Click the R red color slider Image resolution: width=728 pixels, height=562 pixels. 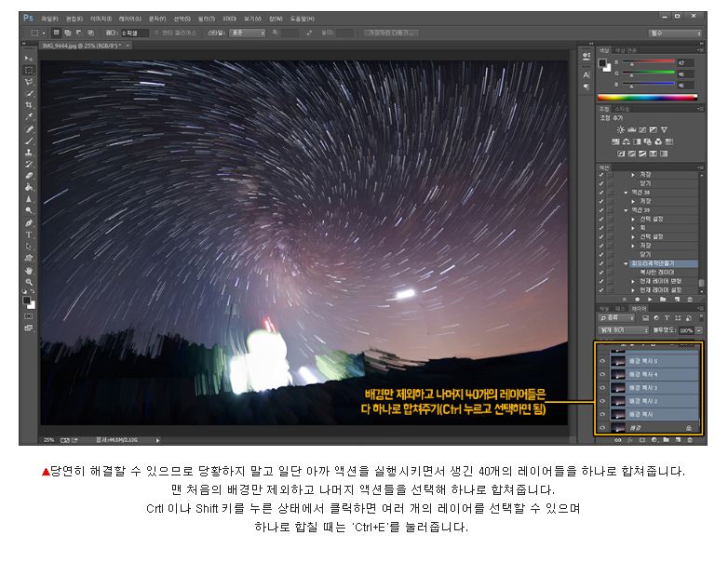click(x=648, y=61)
